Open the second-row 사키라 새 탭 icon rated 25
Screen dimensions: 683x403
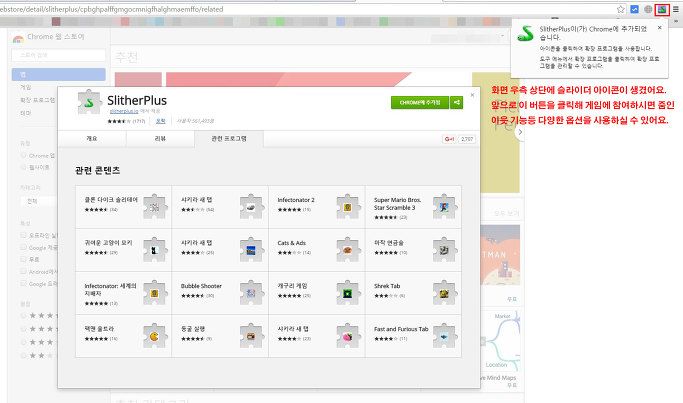click(251, 250)
